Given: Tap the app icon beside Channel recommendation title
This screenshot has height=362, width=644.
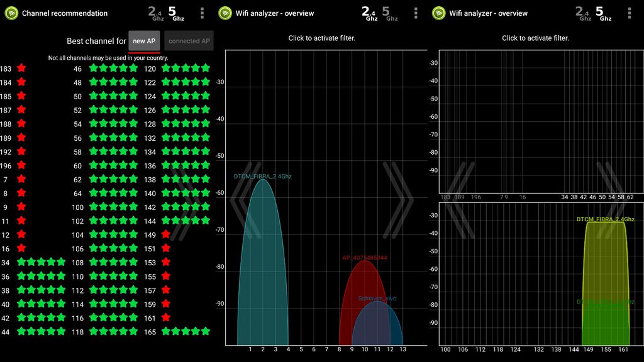Looking at the screenshot, I should pos(11,13).
